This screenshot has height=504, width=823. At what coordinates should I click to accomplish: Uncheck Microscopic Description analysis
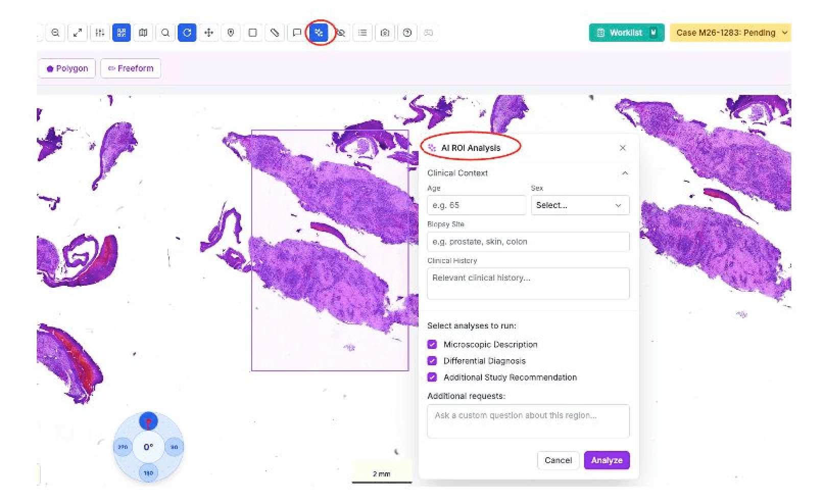click(432, 344)
